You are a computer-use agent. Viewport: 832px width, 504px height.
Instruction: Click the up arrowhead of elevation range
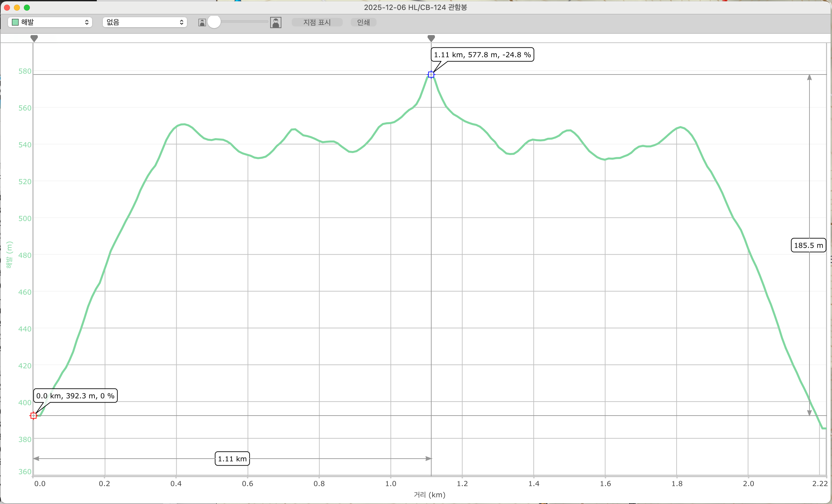[809, 77]
